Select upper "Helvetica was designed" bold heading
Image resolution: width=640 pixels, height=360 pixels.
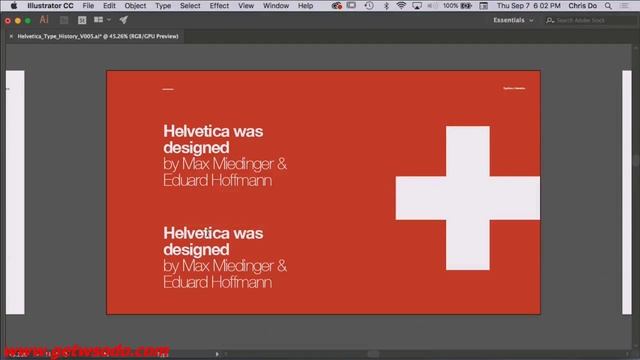coord(213,139)
